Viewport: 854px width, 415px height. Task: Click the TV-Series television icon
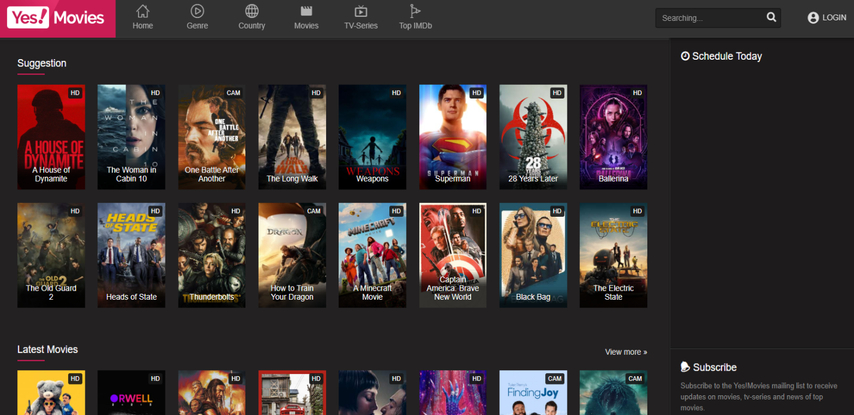[361, 11]
